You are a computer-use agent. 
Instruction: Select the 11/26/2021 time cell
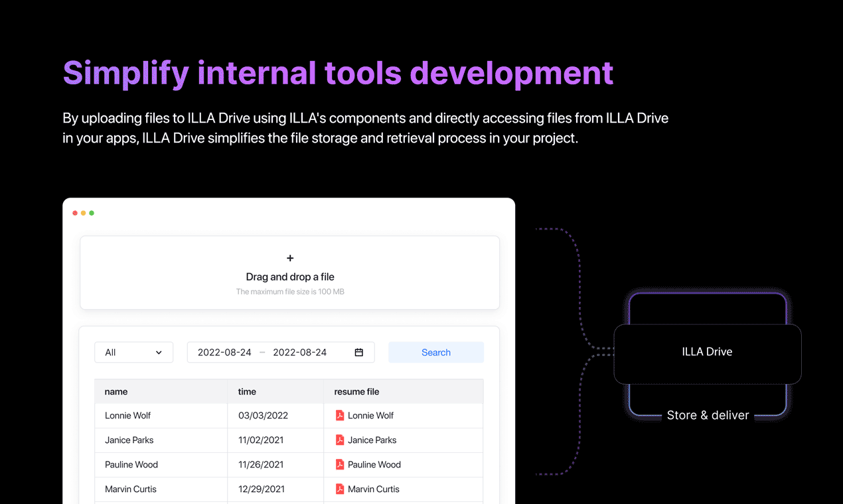tap(275, 464)
